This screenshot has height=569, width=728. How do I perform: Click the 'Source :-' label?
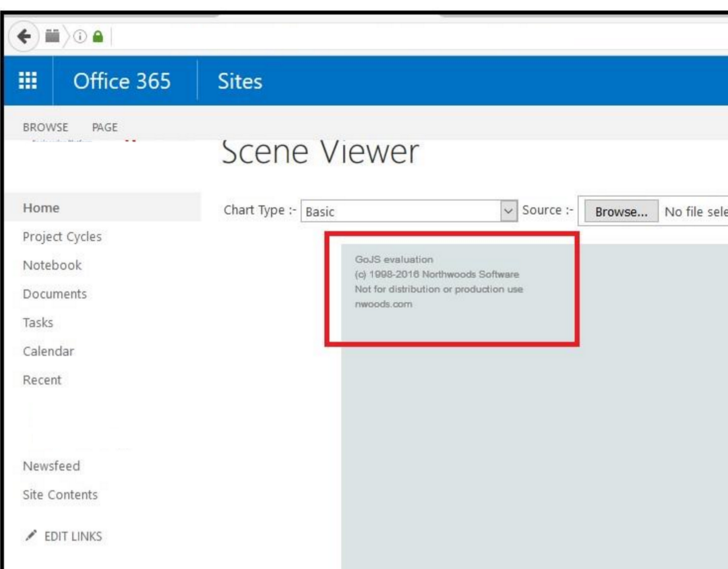[548, 210]
